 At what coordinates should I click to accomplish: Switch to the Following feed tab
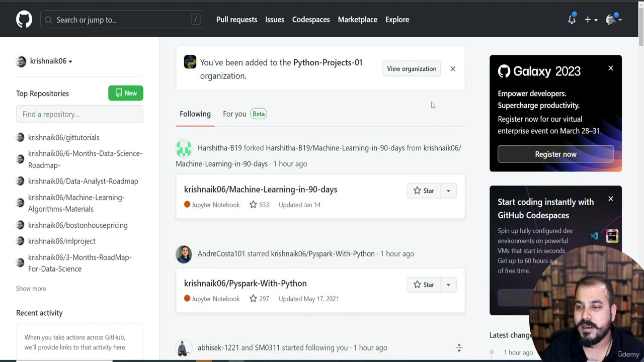195,114
